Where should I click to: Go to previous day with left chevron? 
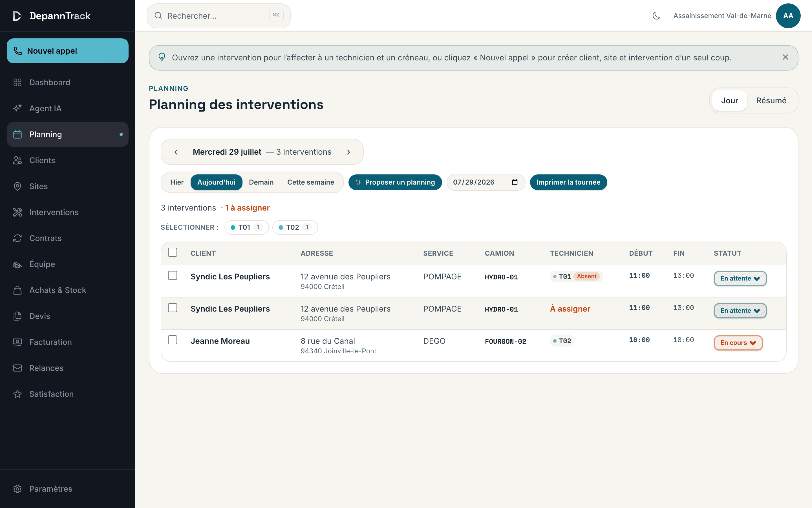pos(176,152)
